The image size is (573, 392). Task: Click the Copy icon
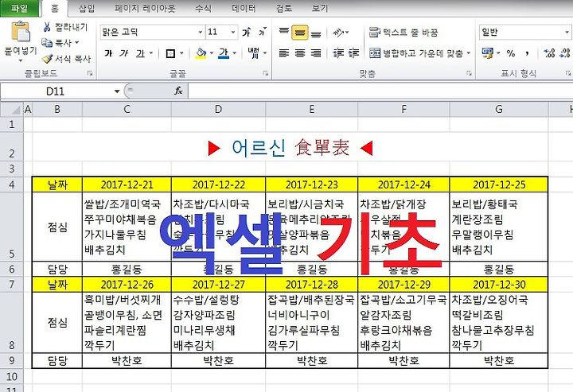point(47,43)
